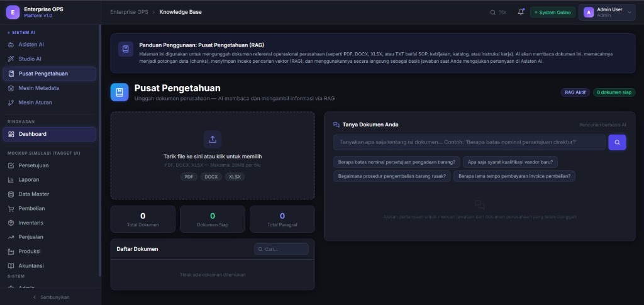Click the Laporan bar chart icon
The width and height of the screenshot is (644, 305).
(11, 180)
